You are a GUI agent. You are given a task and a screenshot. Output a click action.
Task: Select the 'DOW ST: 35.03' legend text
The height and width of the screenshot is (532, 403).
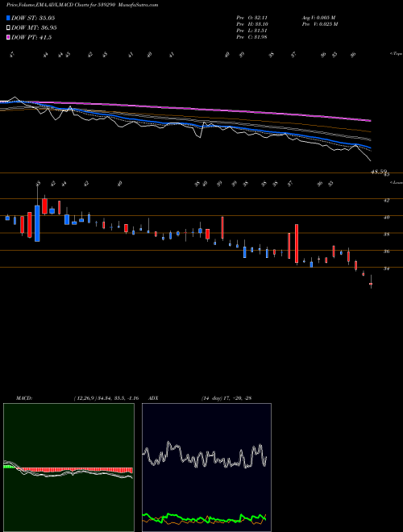click(x=33, y=18)
